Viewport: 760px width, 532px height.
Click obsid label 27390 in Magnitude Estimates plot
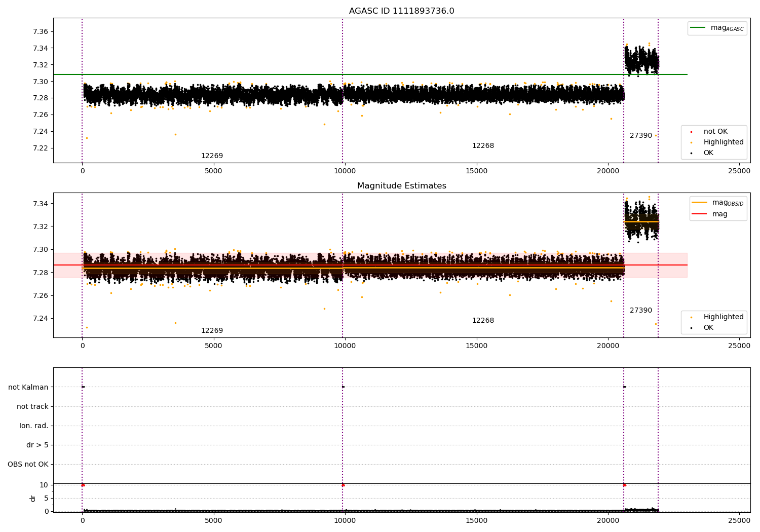click(641, 311)
